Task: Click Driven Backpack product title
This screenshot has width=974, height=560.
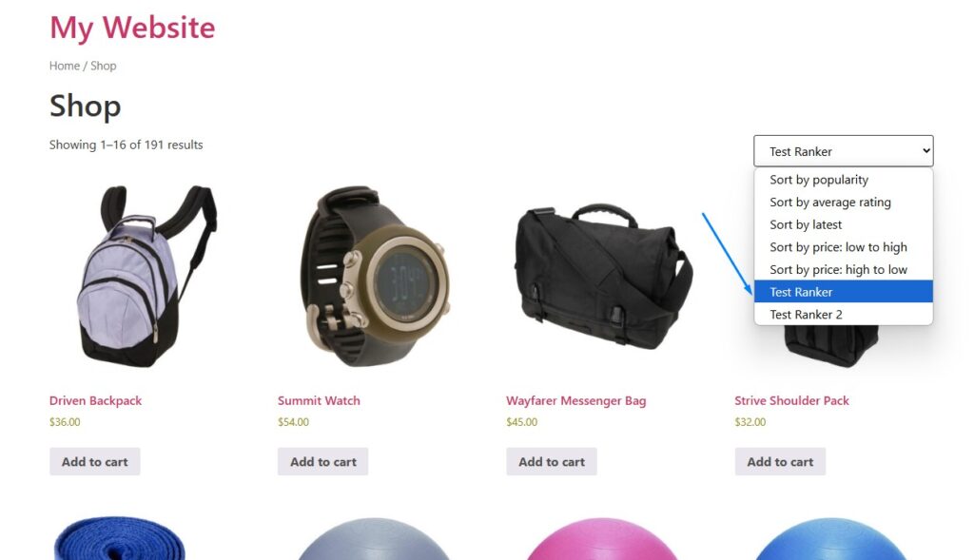Action: pos(96,400)
